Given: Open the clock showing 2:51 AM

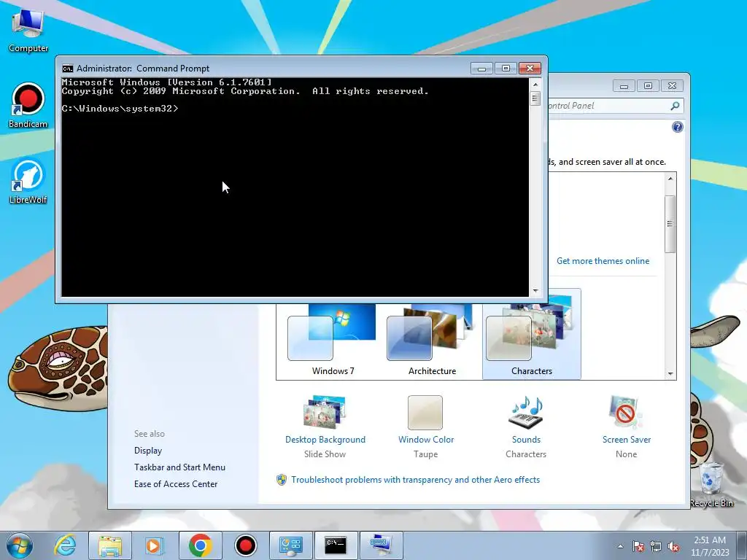Looking at the screenshot, I should pos(710,545).
